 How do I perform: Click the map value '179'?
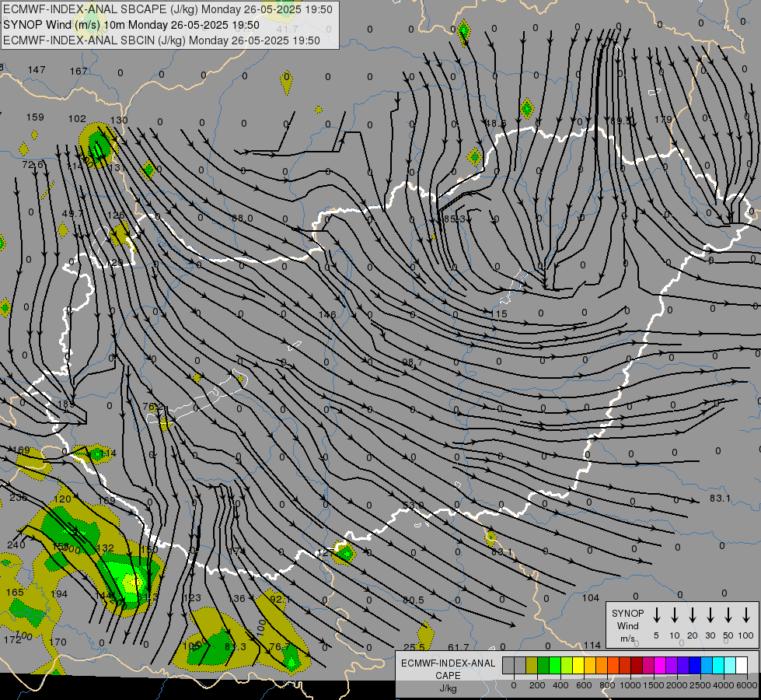point(663,120)
